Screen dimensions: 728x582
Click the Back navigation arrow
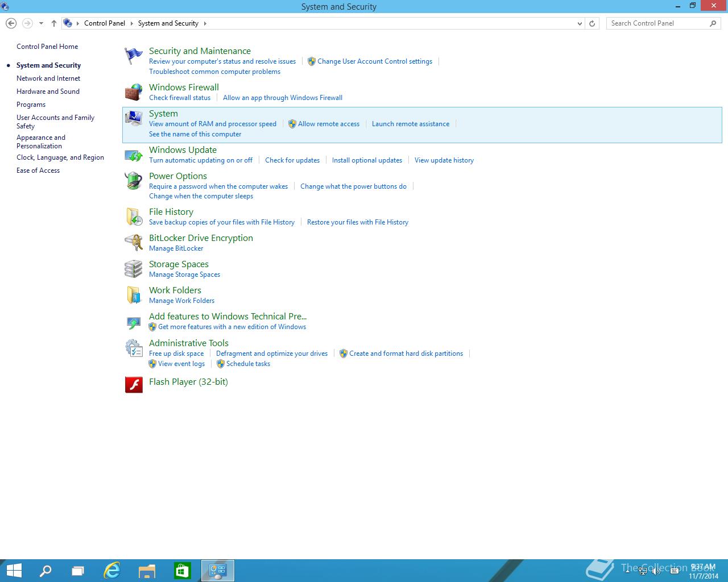click(x=11, y=23)
